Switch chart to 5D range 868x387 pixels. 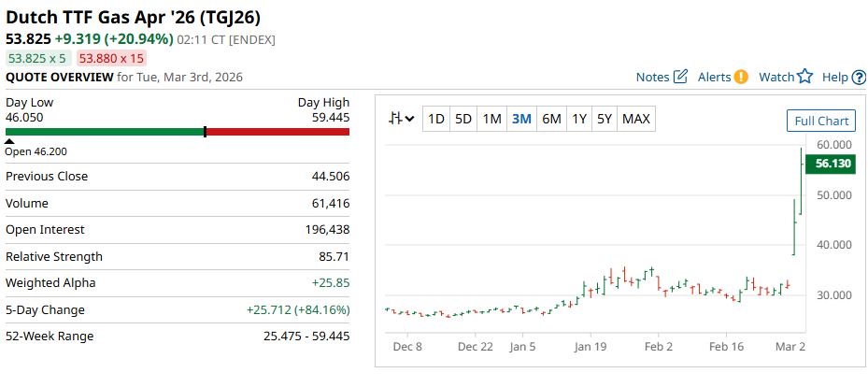(463, 119)
